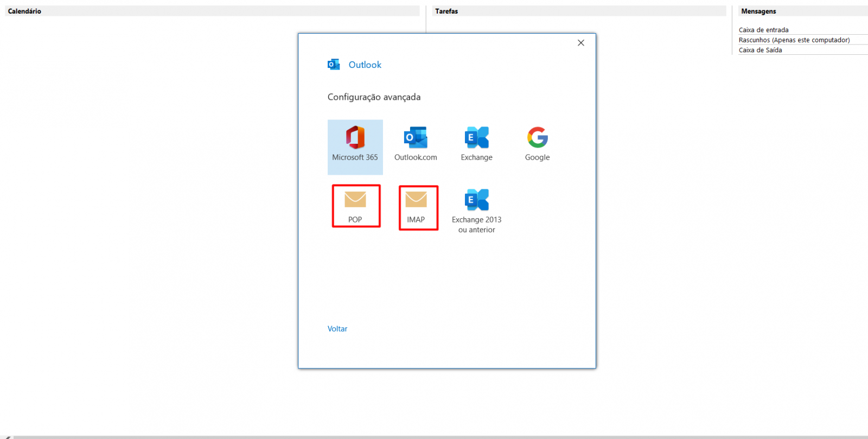Select the Microsoft 365 account type
This screenshot has width=868, height=439.
point(355,147)
